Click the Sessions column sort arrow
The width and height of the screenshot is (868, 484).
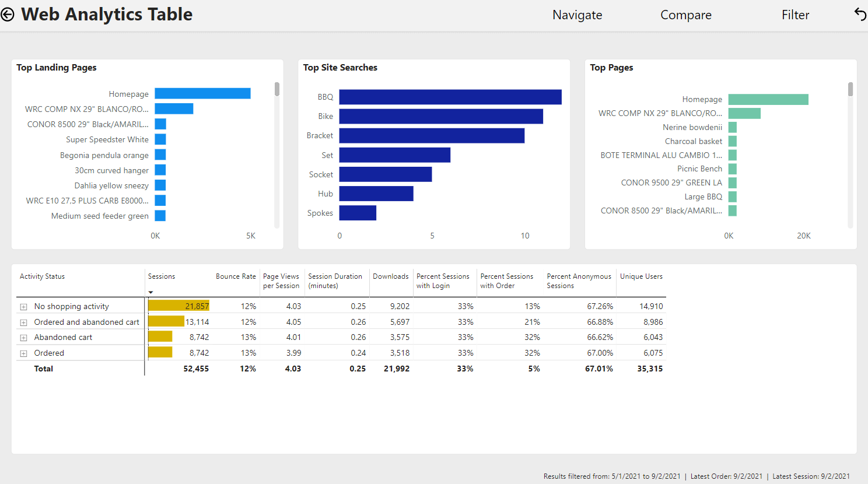pyautogui.click(x=150, y=292)
